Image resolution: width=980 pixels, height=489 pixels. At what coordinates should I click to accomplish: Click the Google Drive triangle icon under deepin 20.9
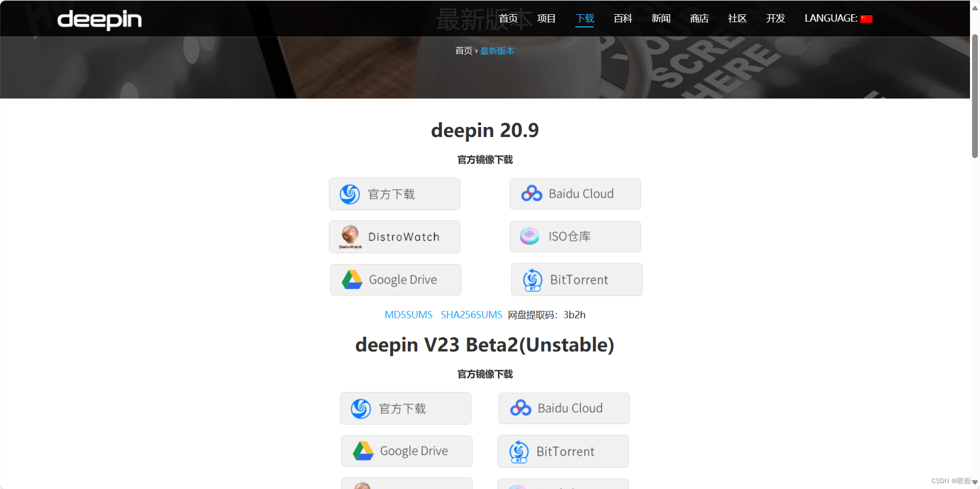tap(352, 280)
